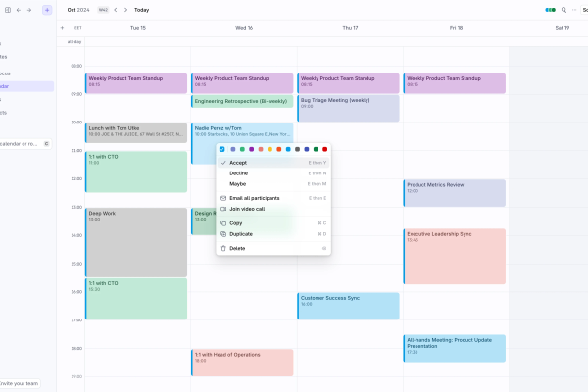The height and width of the screenshot is (392, 588).
Task: Choose the salmon pink color swatch
Action: (x=261, y=149)
